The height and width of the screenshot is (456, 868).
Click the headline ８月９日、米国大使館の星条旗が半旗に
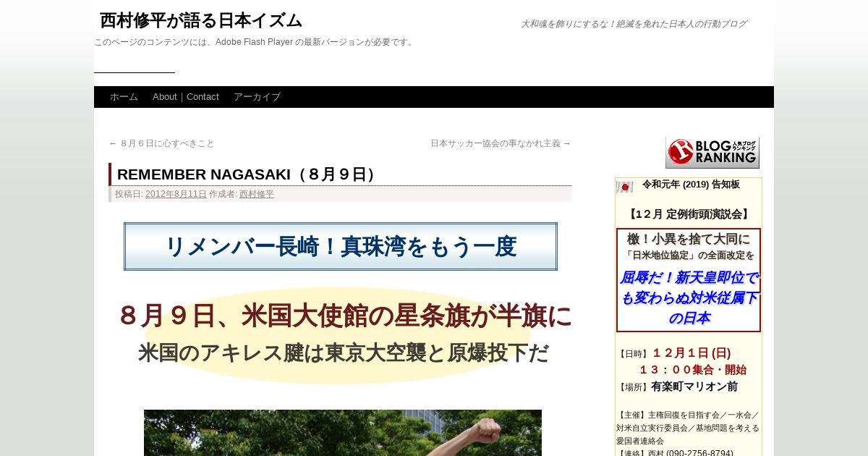[345, 316]
